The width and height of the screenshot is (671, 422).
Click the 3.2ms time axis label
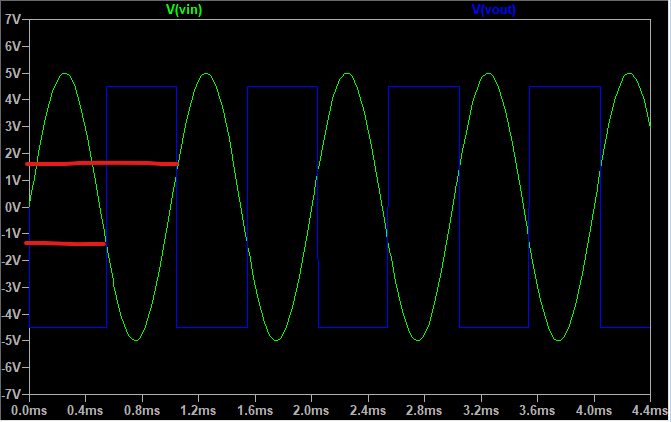481,411
